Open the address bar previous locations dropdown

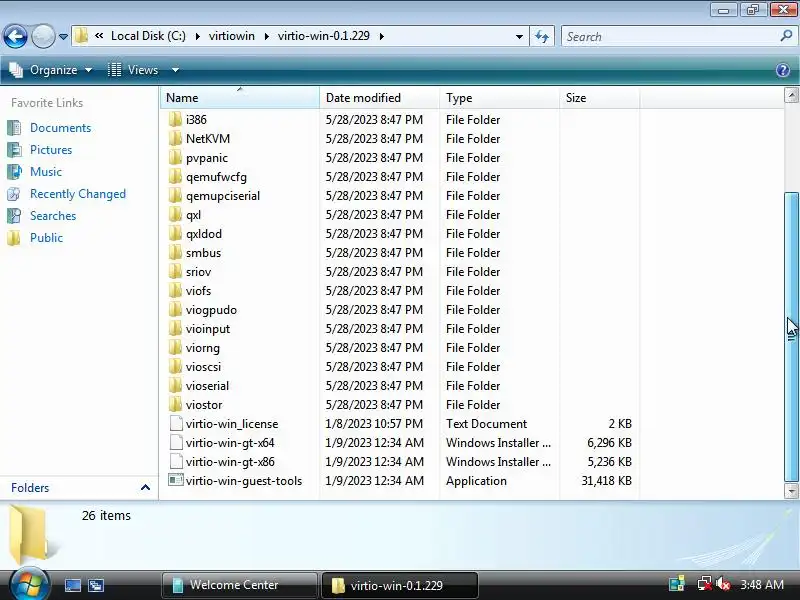[519, 37]
